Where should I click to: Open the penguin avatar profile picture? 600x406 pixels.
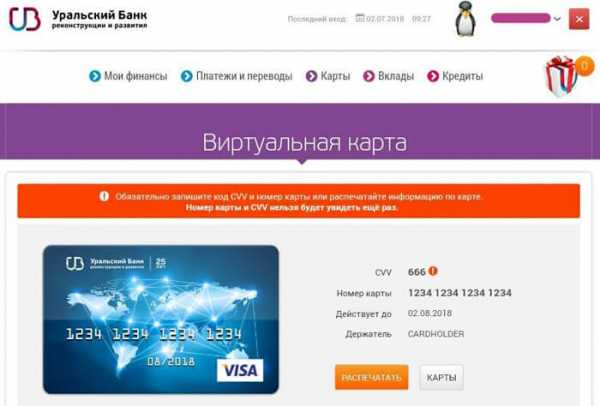[465, 19]
